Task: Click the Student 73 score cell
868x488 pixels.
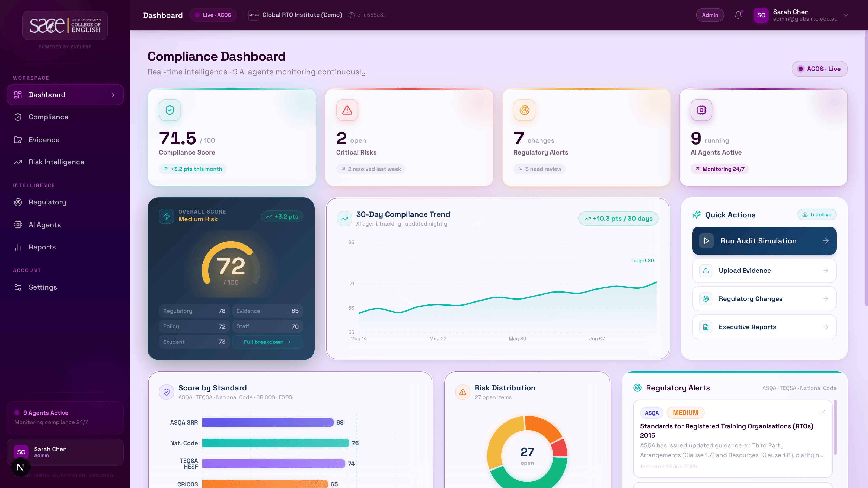Action: pos(194,342)
